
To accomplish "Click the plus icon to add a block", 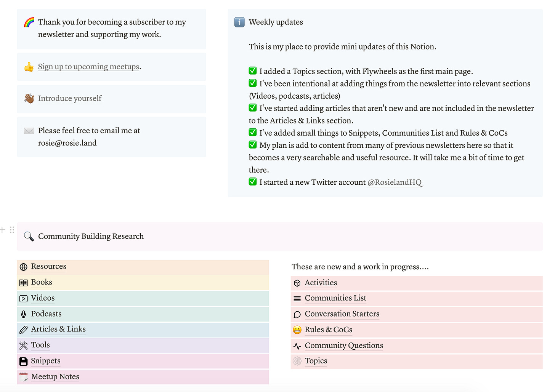I will tap(3, 230).
